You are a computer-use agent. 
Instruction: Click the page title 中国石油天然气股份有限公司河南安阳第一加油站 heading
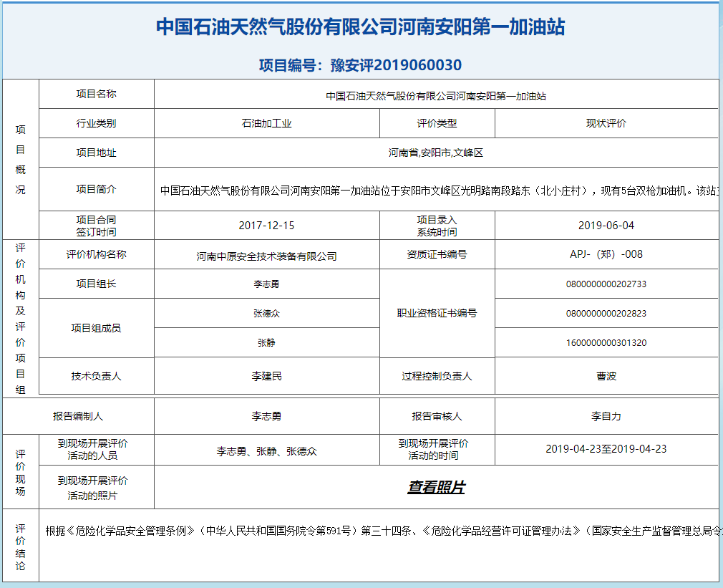click(361, 26)
